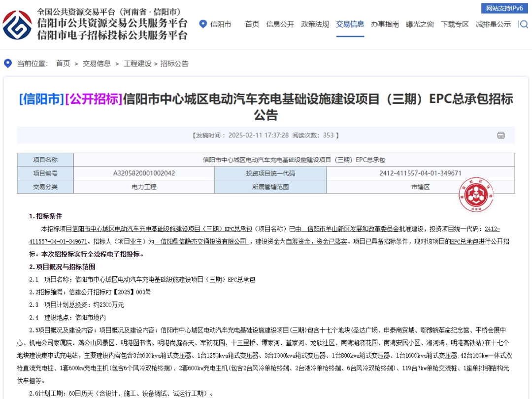Click the 电力工程 table cell

(x=144, y=187)
